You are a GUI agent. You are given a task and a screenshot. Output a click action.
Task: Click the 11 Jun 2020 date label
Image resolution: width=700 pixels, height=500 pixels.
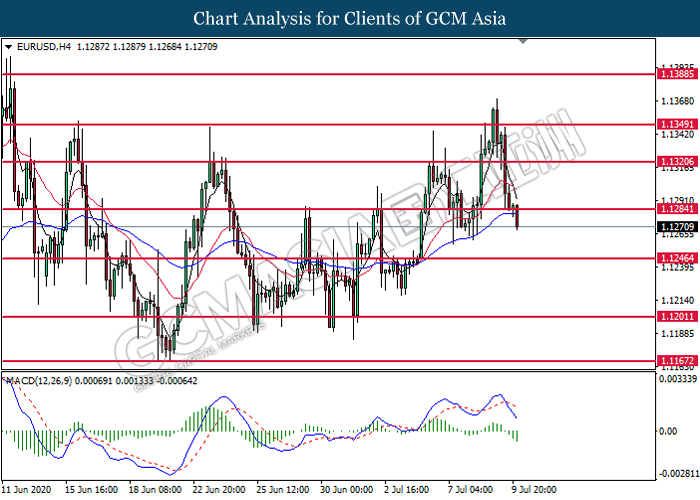point(28,491)
